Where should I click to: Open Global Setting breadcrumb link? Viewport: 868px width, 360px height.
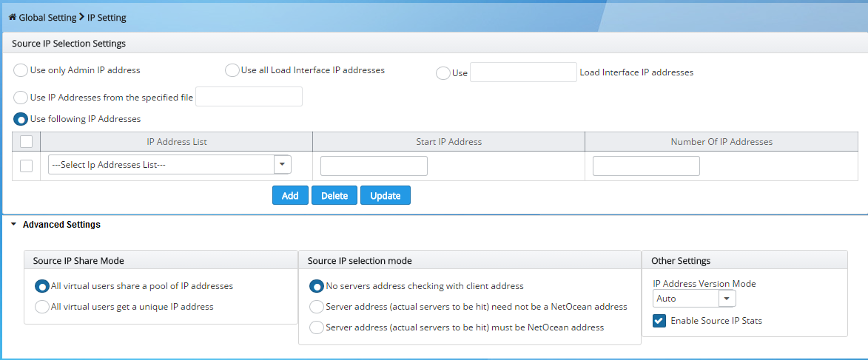[47, 18]
